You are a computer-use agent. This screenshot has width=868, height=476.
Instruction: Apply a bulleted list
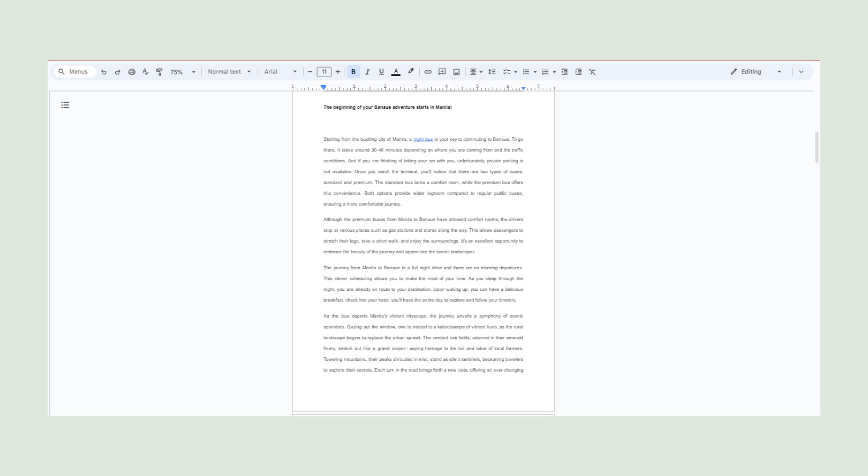click(526, 72)
